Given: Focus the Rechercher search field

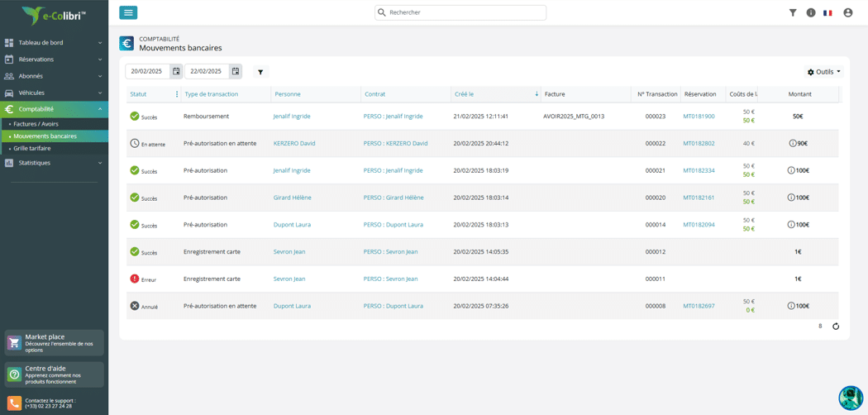Looking at the screenshot, I should click(460, 12).
